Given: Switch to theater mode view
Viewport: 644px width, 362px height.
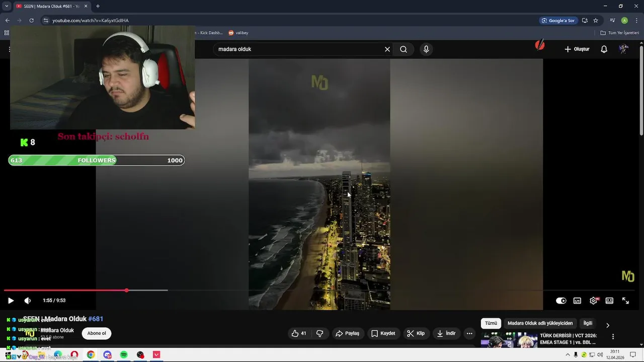Looking at the screenshot, I should pos(609,301).
